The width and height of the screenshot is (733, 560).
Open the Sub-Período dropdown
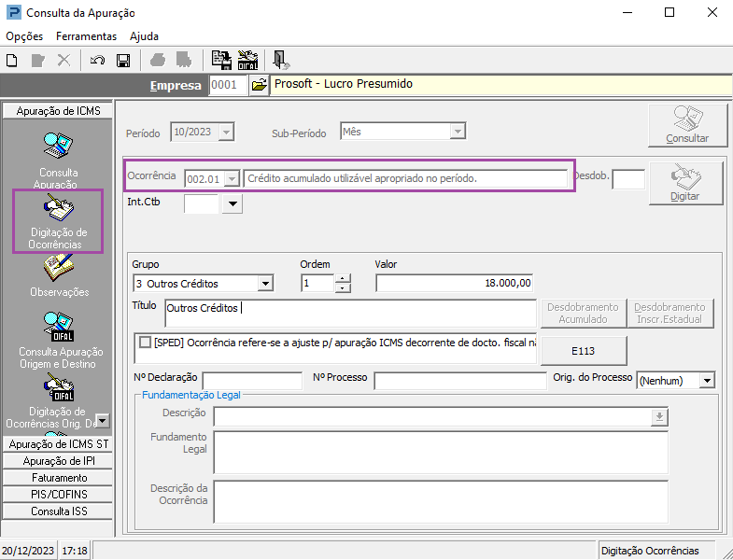coord(458,133)
